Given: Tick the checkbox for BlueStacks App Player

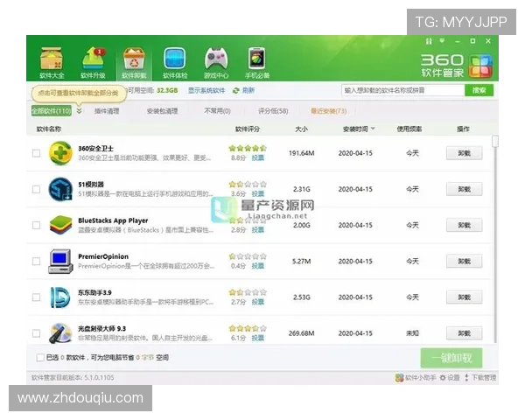Looking at the screenshot, I should coord(36,225).
